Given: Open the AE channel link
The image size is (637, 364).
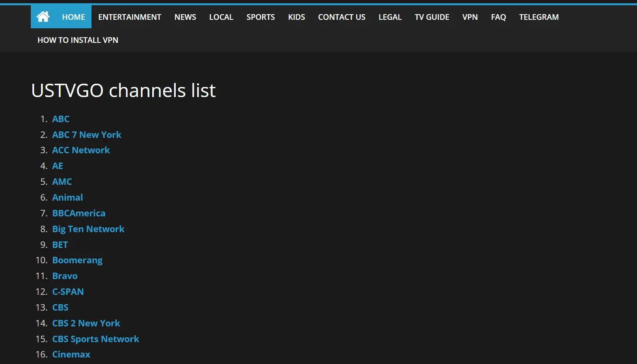Looking at the screenshot, I should pyautogui.click(x=58, y=166).
